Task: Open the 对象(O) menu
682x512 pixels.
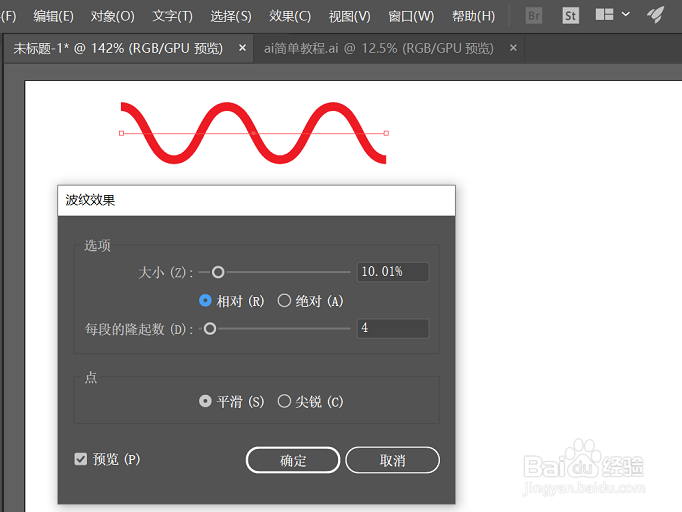Action: (113, 16)
